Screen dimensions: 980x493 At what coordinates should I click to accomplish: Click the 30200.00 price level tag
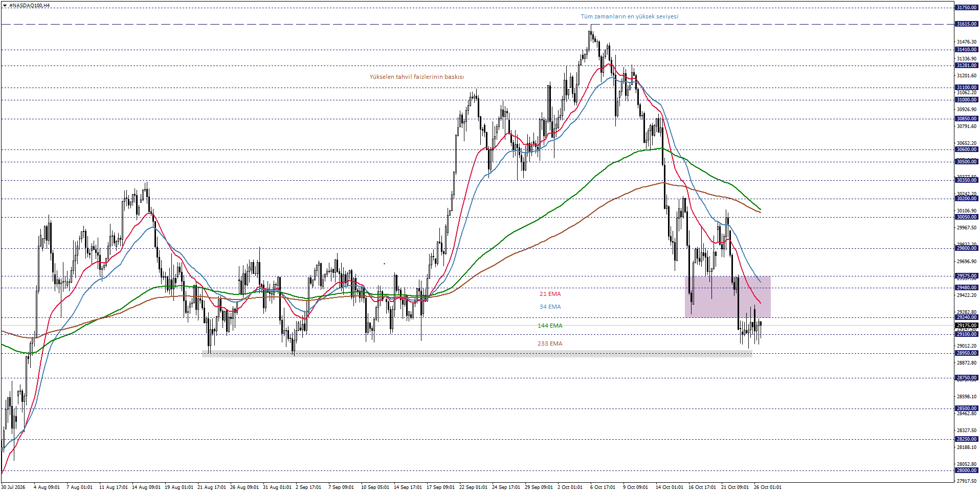[x=967, y=199]
